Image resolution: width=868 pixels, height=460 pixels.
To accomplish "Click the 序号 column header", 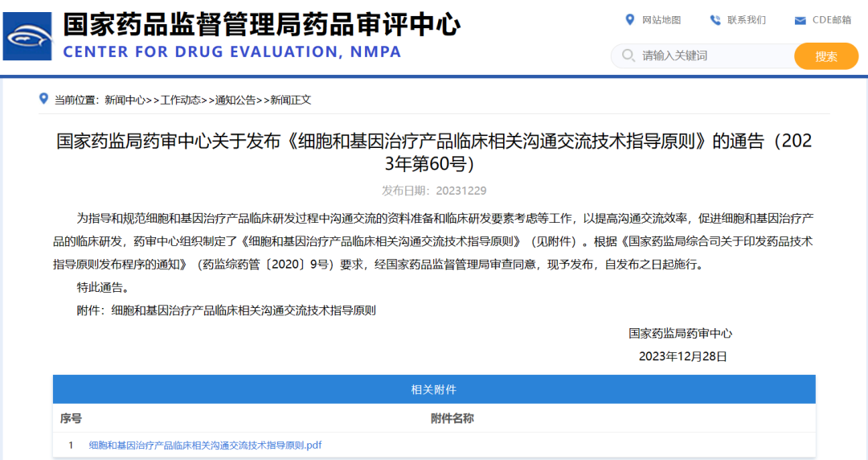I will click(71, 418).
